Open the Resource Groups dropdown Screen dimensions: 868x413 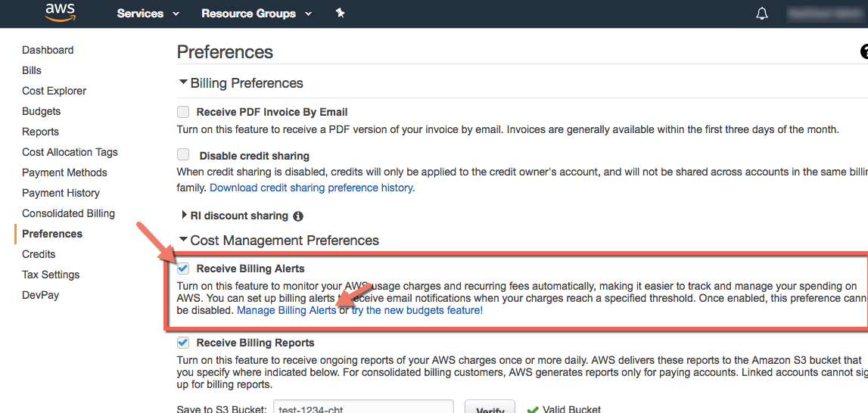(x=257, y=14)
